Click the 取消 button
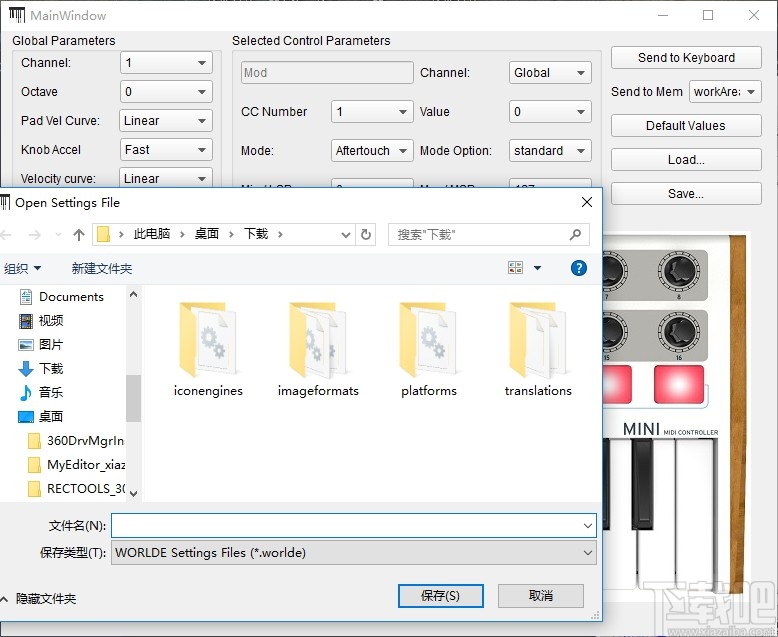 point(541,595)
